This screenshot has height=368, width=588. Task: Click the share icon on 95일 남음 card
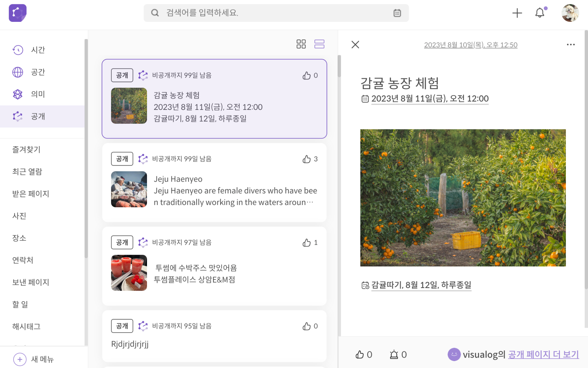click(143, 326)
